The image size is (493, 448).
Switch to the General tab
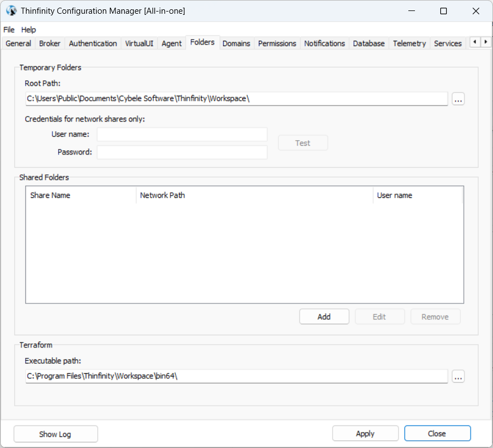(x=18, y=43)
